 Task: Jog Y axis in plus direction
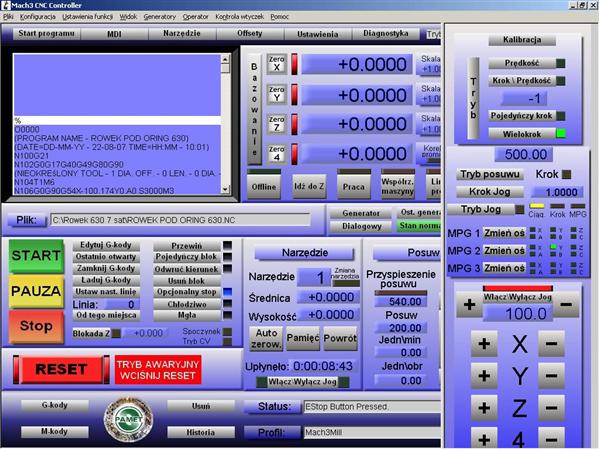[484, 376]
